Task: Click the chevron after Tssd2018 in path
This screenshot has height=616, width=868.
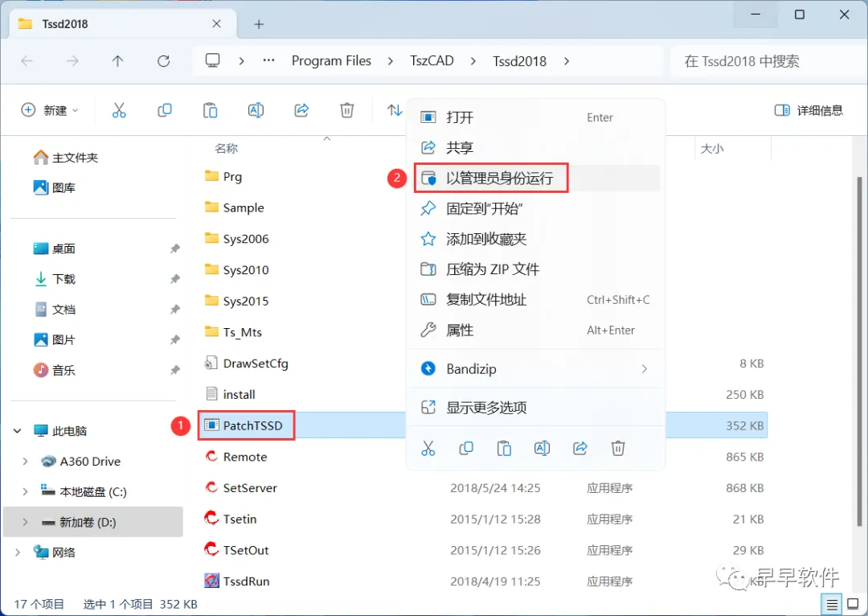Action: click(567, 61)
